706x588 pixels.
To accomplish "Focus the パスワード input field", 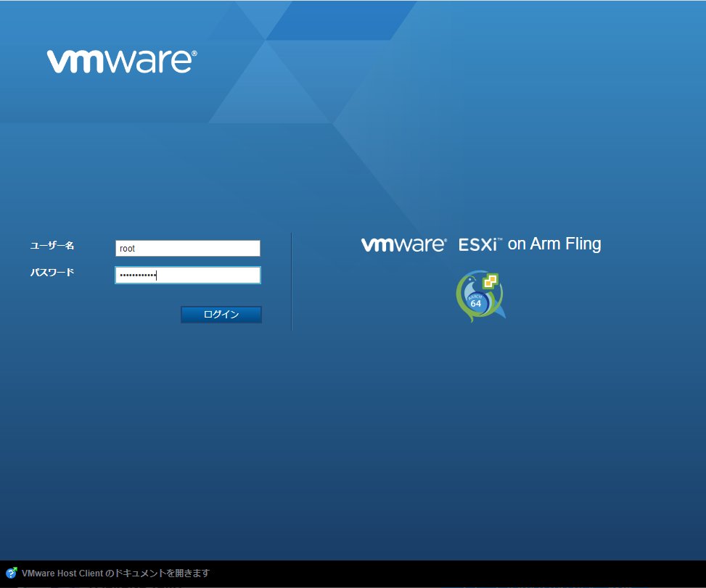I will coord(188,276).
